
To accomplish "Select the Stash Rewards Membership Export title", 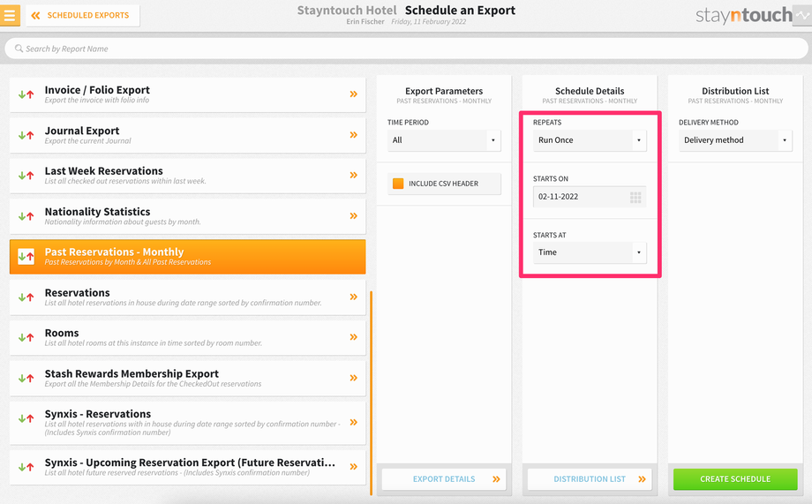I will point(132,374).
